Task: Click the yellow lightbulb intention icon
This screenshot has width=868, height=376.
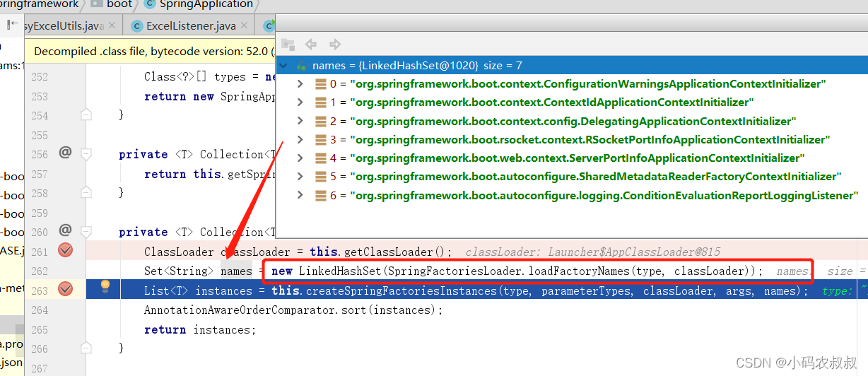Action: click(x=105, y=286)
